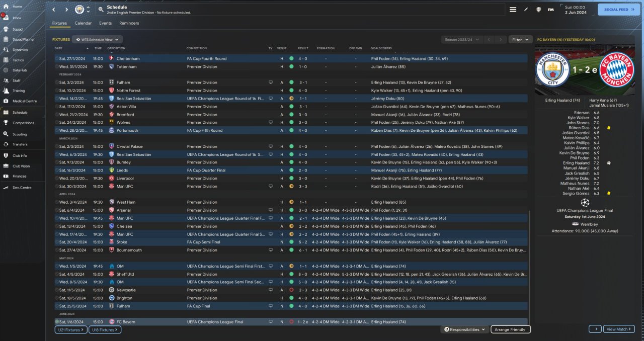Viewport: 644px width, 341px height.
Task: Navigate forward with the right arrow
Action: click(x=66, y=10)
